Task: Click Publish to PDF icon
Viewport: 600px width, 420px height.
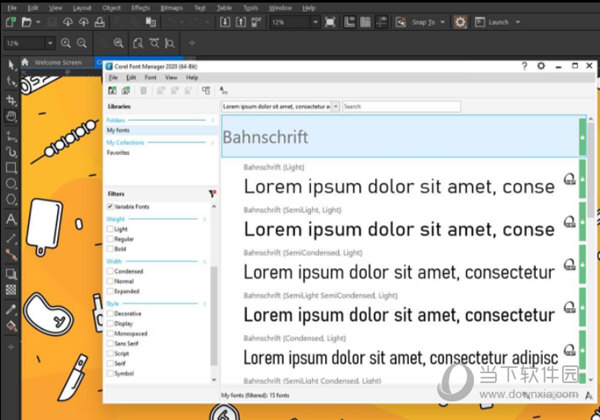Action: (x=256, y=22)
